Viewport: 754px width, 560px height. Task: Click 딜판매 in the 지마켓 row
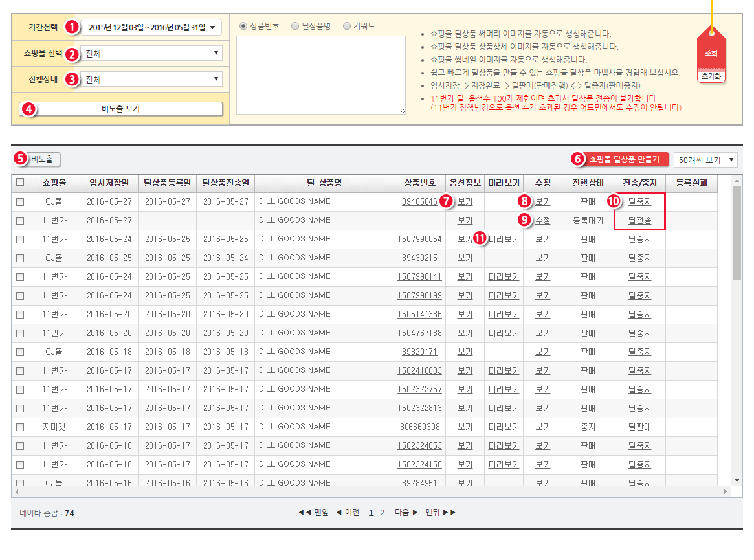(639, 427)
